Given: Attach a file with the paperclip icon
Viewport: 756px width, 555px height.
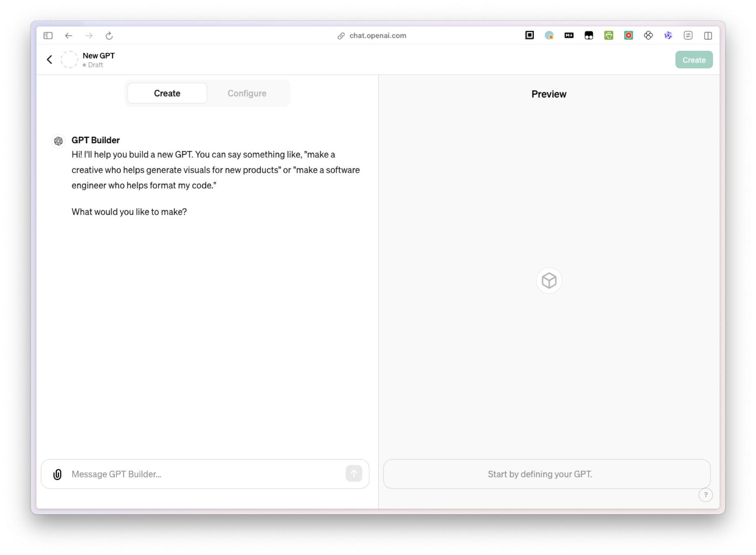Looking at the screenshot, I should tap(57, 474).
